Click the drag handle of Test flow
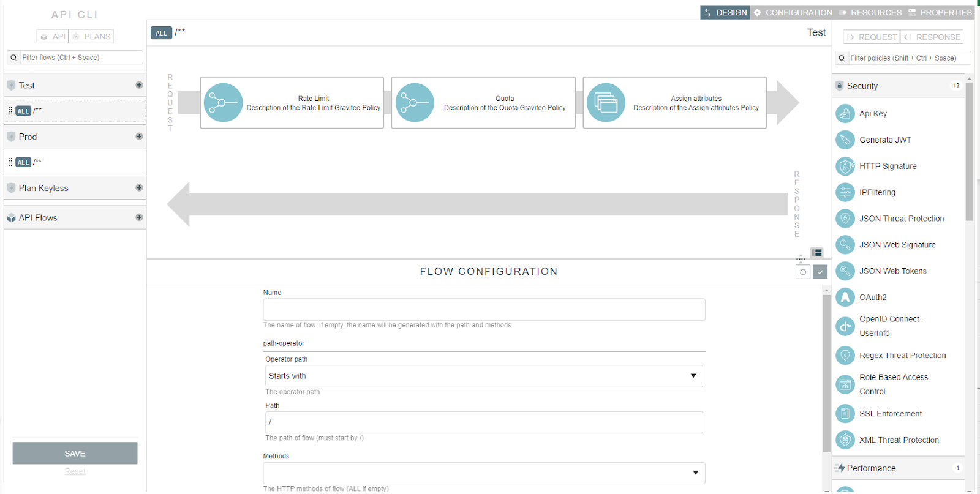This screenshot has width=980, height=494. pyautogui.click(x=10, y=111)
